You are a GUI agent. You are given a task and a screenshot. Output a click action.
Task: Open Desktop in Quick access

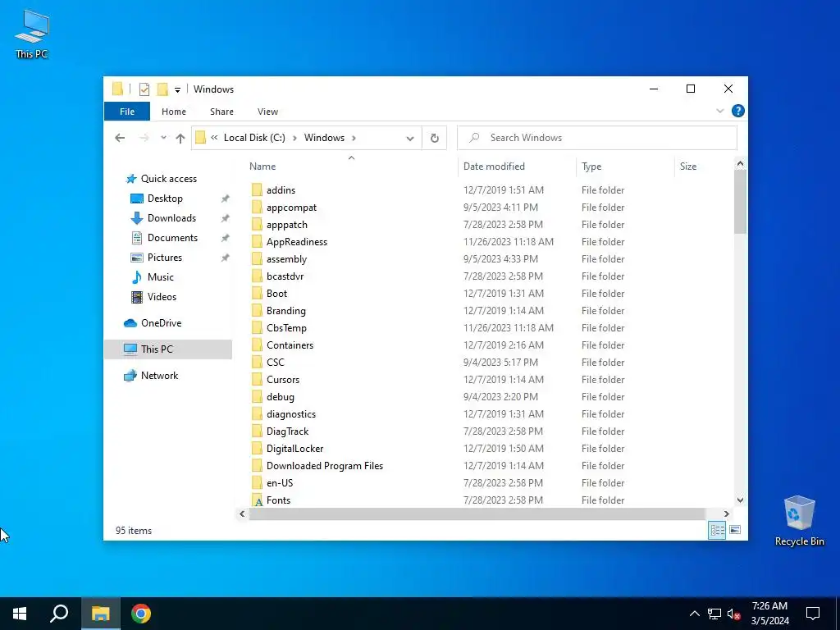(165, 199)
